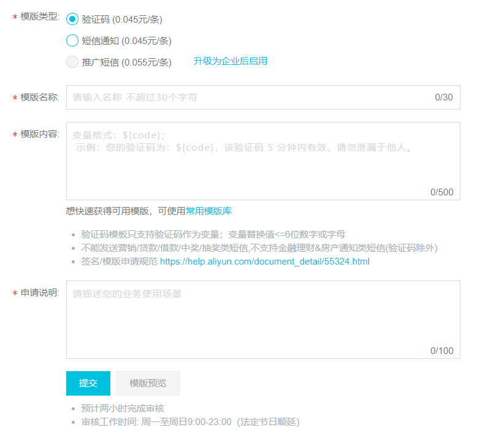The image size is (504, 433).
Task: Click the blue 提交 submit button
Action: tap(88, 383)
